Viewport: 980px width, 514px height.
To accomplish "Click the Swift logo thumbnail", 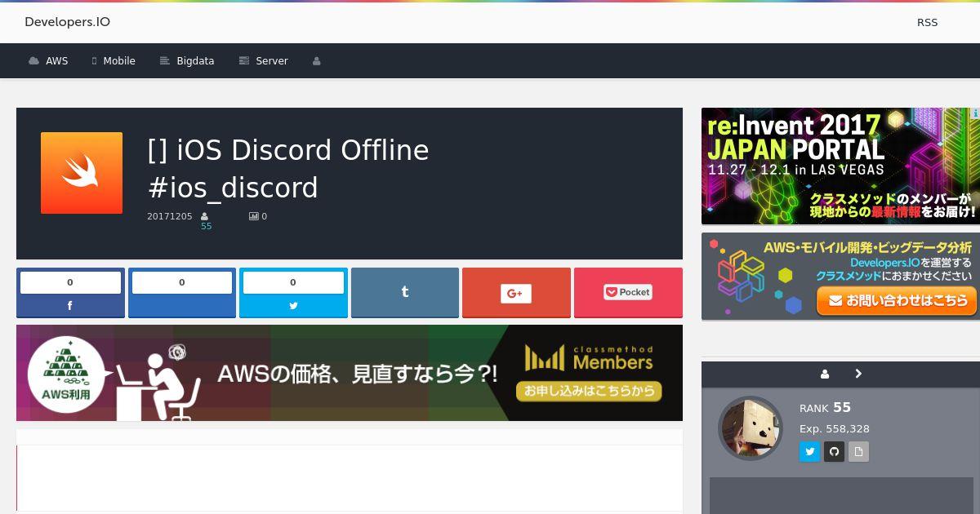I will 82,173.
